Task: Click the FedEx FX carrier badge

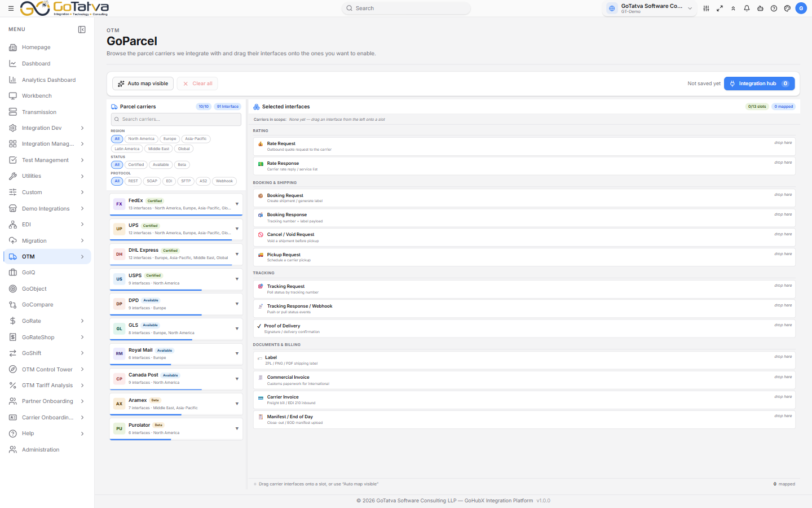Action: click(x=119, y=204)
